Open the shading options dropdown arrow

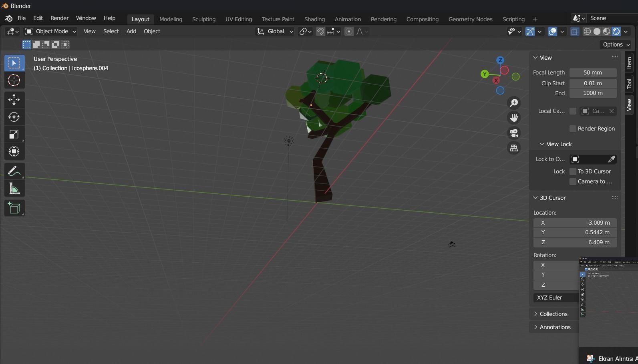pos(626,32)
